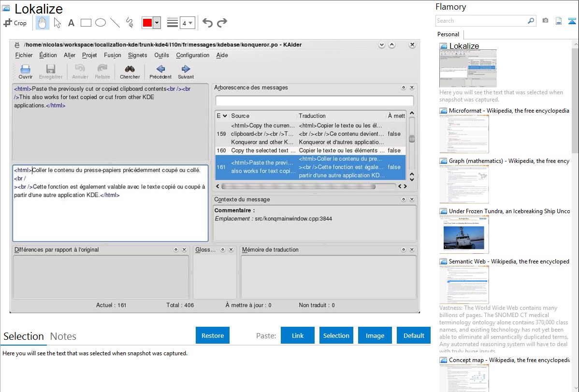Choose the freehand drawing tool
The width and height of the screenshot is (579, 392).
[130, 23]
